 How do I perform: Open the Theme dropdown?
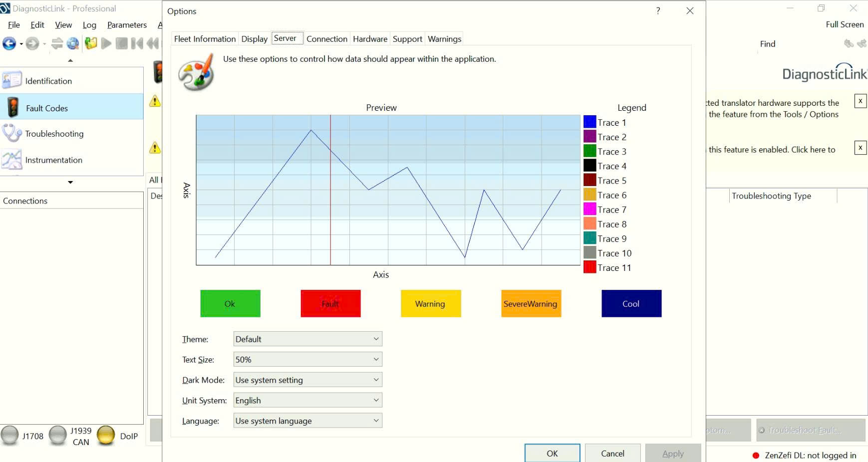[308, 339]
